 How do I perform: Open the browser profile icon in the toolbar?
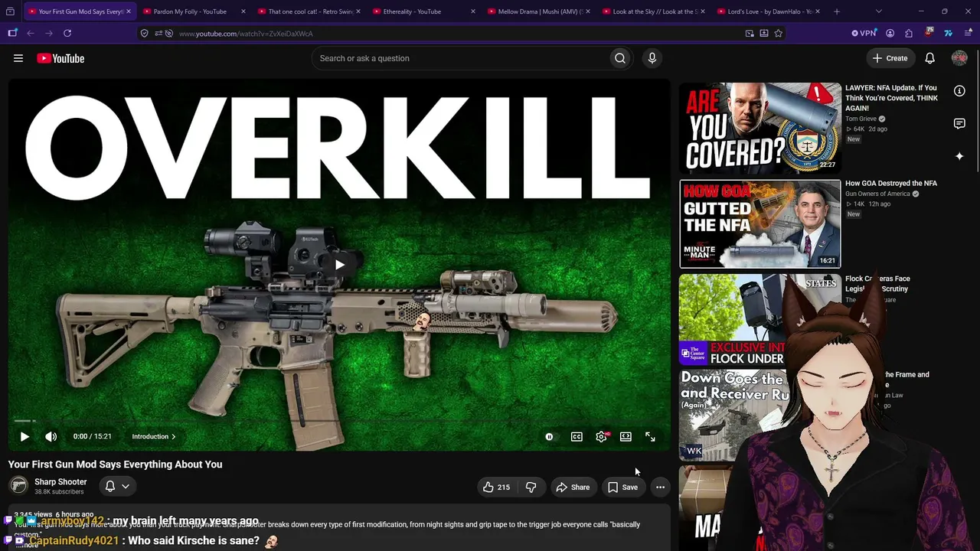point(890,33)
